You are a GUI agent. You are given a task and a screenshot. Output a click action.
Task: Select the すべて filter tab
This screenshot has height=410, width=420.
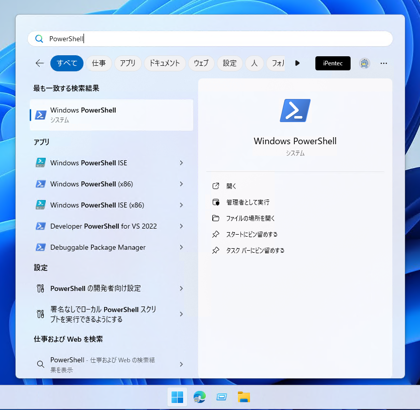(67, 63)
